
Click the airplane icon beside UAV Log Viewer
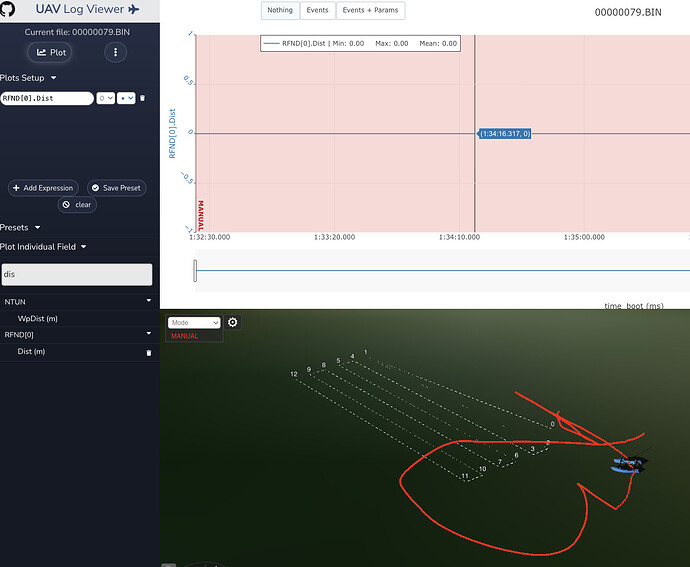[134, 9]
